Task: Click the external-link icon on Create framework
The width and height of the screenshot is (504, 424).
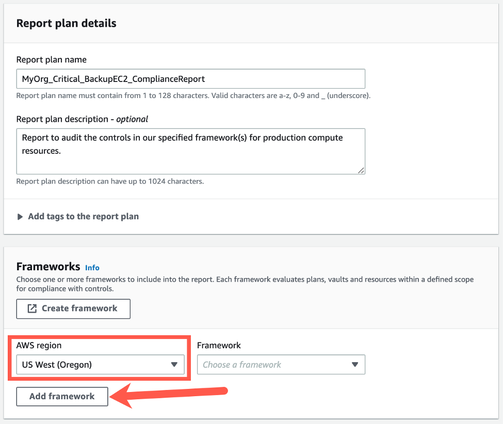Action: coord(32,308)
